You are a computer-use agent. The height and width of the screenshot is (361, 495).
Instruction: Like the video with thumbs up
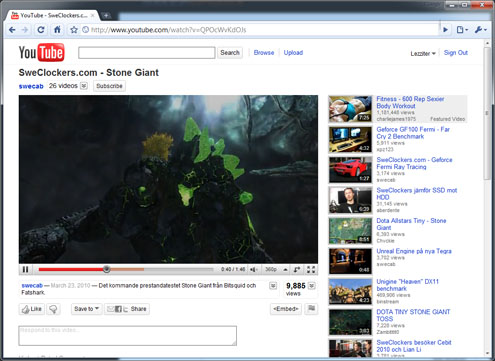click(x=32, y=309)
